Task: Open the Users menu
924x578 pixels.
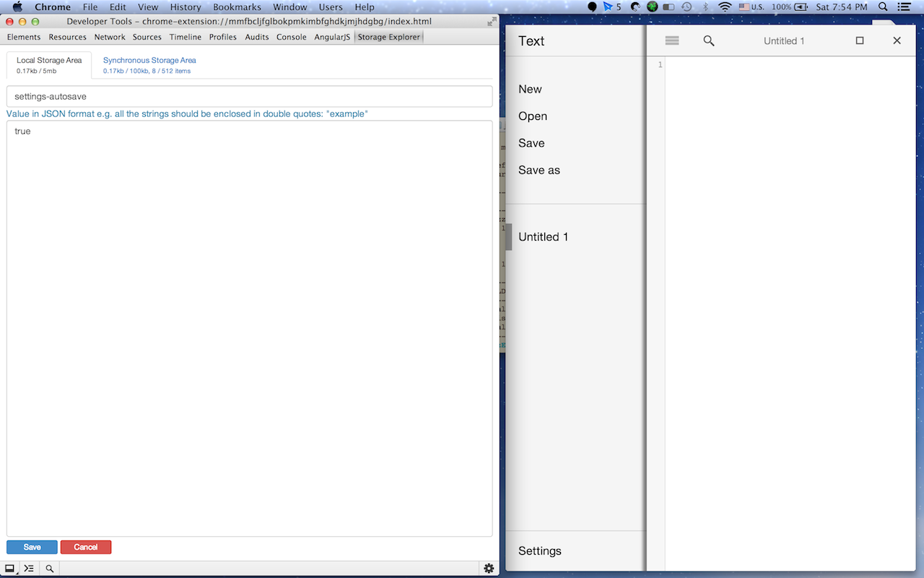Action: click(x=331, y=7)
